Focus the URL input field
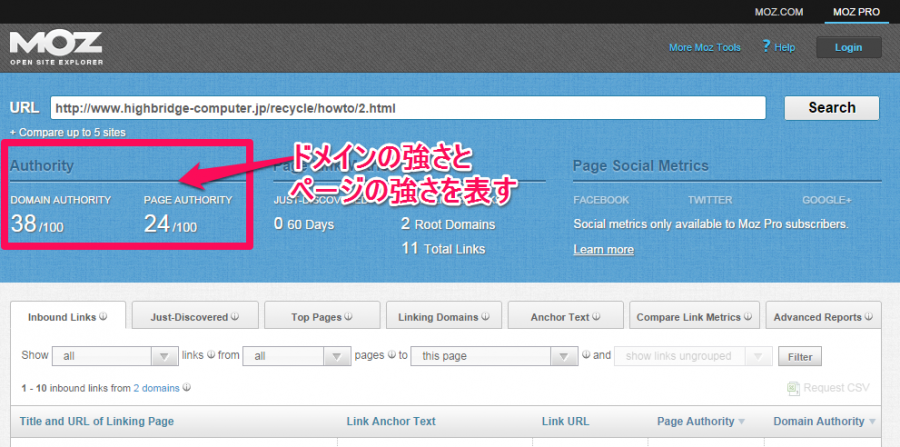Screen dimensions: 900x447 click(408, 107)
